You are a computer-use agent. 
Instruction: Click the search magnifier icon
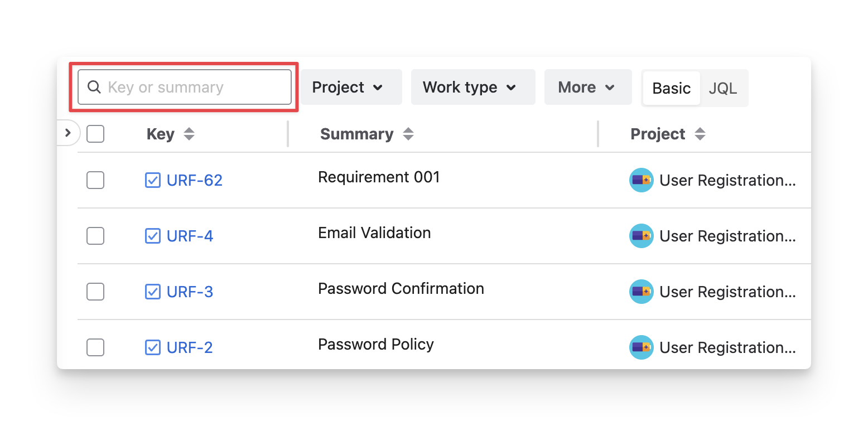tap(94, 87)
